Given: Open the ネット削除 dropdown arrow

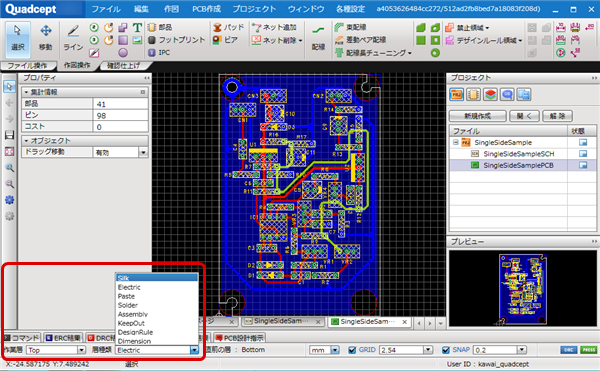Looking at the screenshot, I should click(x=300, y=40).
